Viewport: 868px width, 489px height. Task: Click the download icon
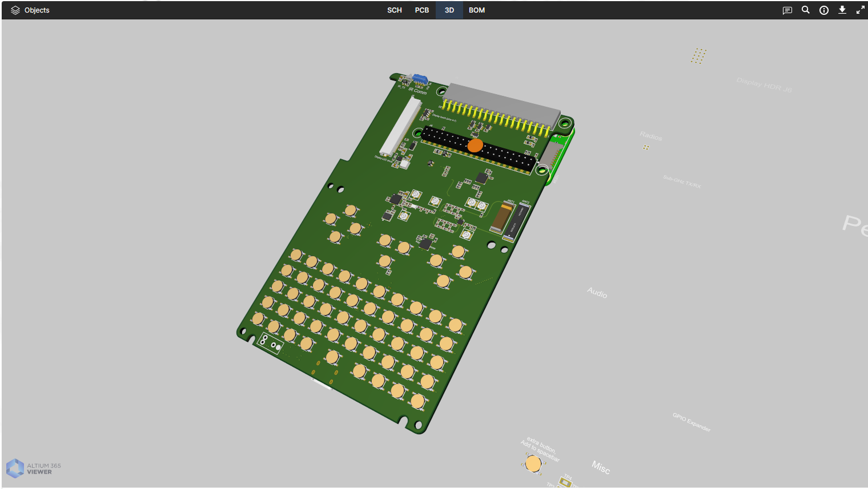tap(842, 10)
